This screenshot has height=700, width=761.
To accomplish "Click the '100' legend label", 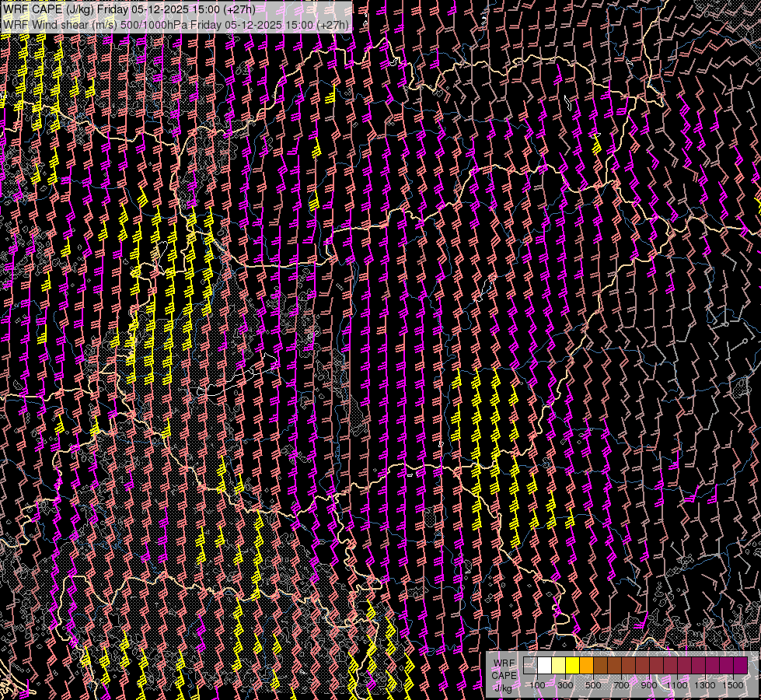I will 537,685.
